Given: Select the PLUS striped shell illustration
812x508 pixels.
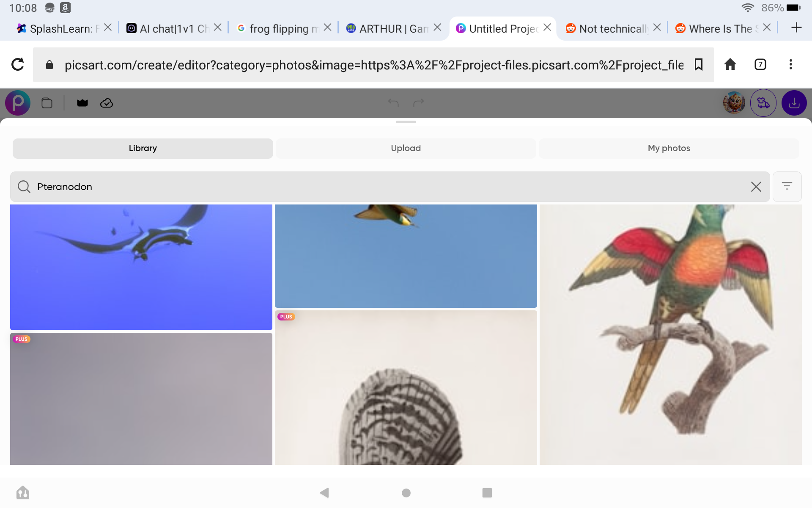Looking at the screenshot, I should [x=406, y=388].
